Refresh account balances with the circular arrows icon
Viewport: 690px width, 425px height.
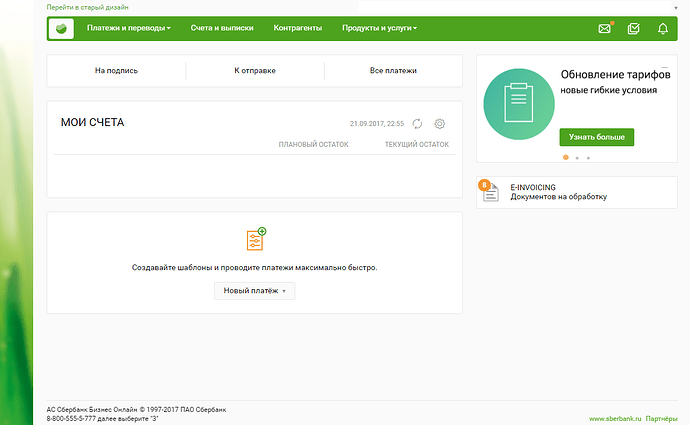click(x=417, y=124)
